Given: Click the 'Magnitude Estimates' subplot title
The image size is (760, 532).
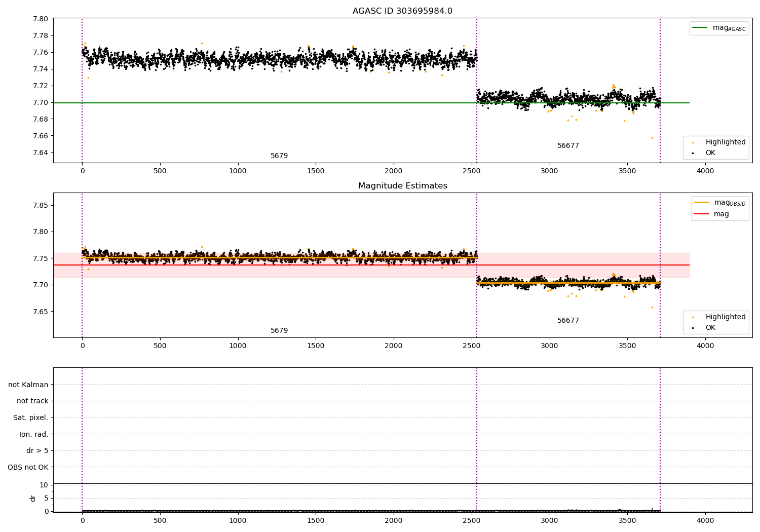Looking at the screenshot, I should click(x=403, y=186).
